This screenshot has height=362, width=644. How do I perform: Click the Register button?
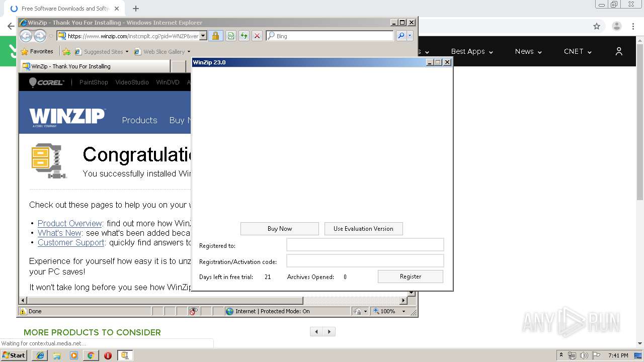tap(411, 277)
